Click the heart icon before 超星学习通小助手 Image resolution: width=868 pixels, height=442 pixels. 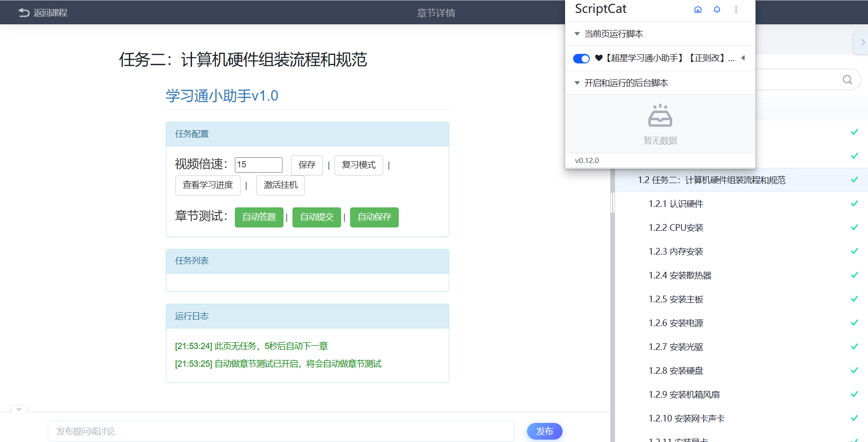pyautogui.click(x=599, y=58)
